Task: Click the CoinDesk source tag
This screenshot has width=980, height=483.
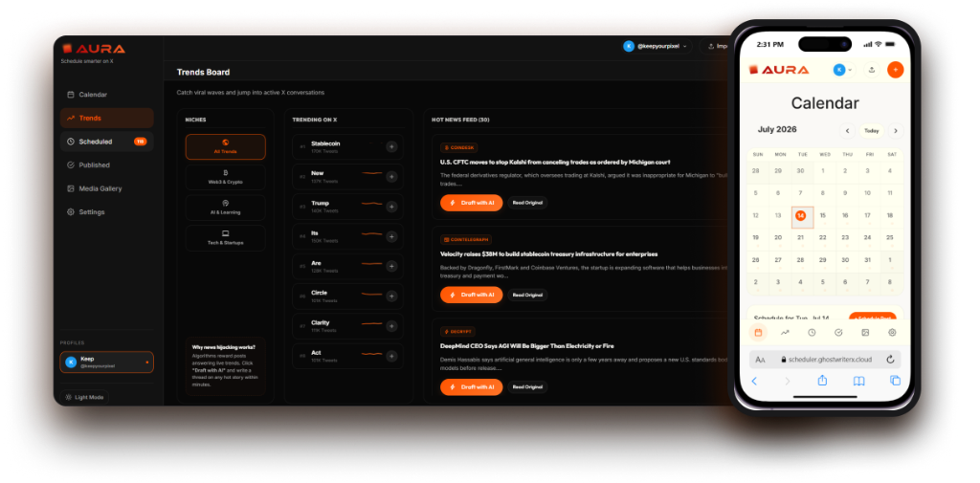Action: [x=458, y=147]
